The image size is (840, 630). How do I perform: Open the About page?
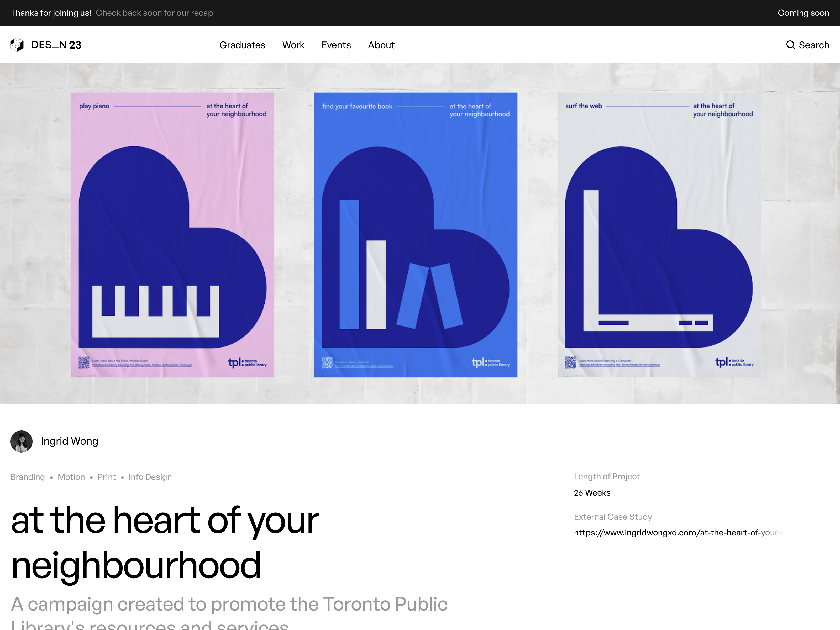click(x=381, y=45)
